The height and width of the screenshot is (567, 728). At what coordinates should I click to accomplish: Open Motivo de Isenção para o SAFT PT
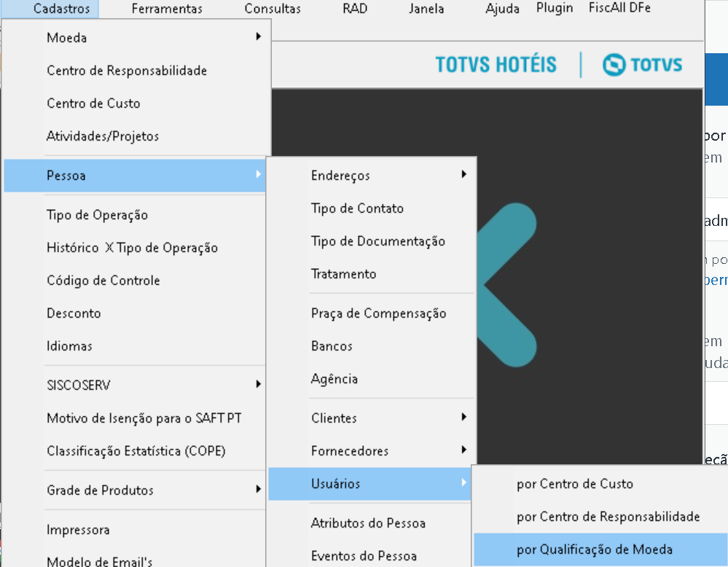(x=135, y=418)
